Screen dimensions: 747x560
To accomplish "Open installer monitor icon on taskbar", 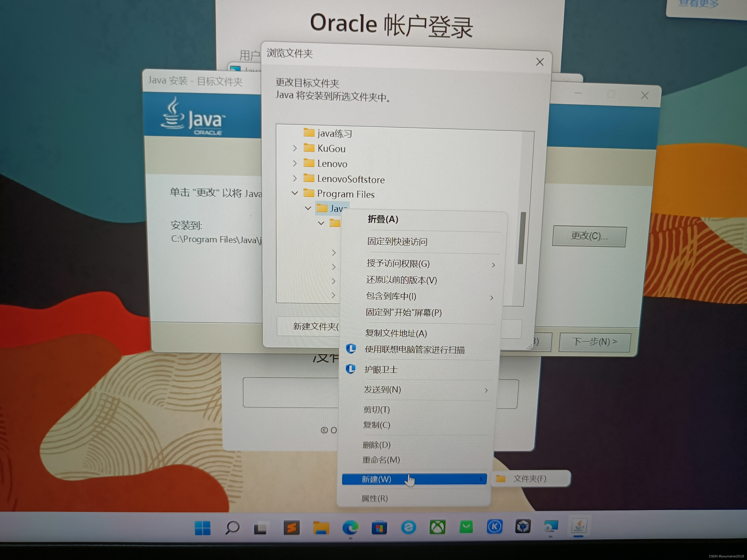I will [x=551, y=526].
